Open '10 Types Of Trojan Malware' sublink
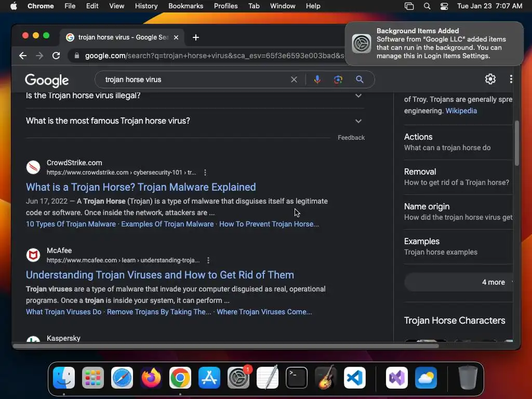532x399 pixels. [x=71, y=224]
